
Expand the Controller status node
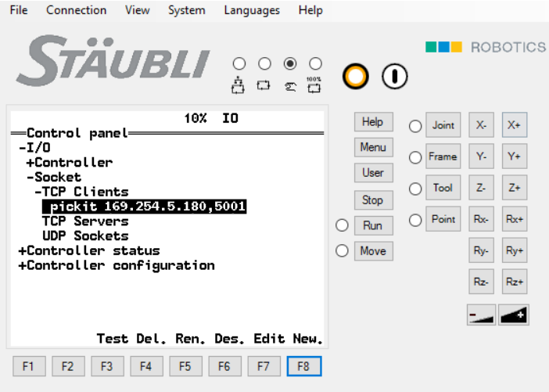(23, 251)
